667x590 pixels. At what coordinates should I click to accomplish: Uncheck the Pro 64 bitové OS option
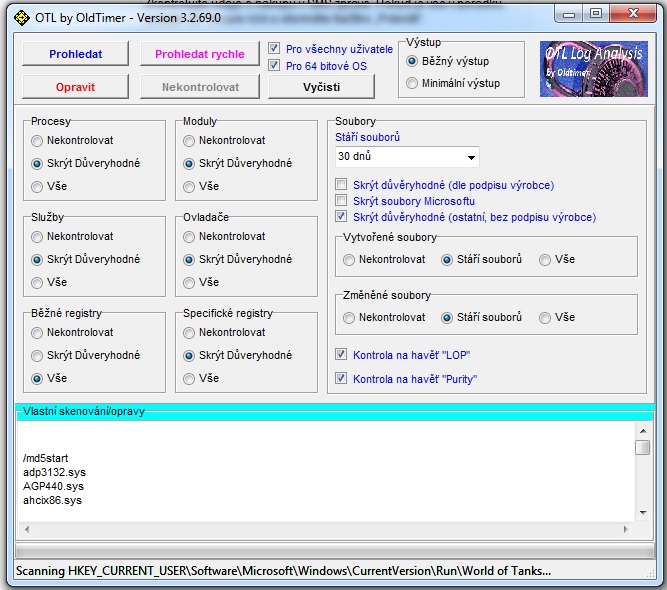(275, 66)
